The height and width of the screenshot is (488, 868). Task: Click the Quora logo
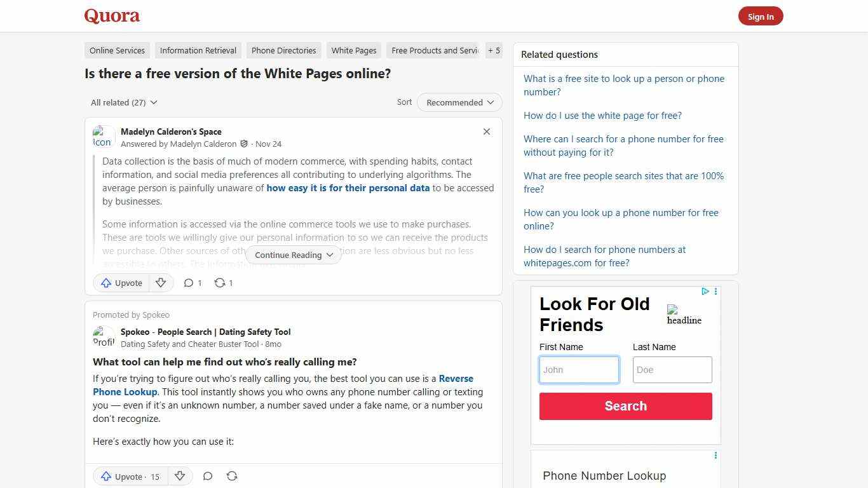tap(112, 15)
